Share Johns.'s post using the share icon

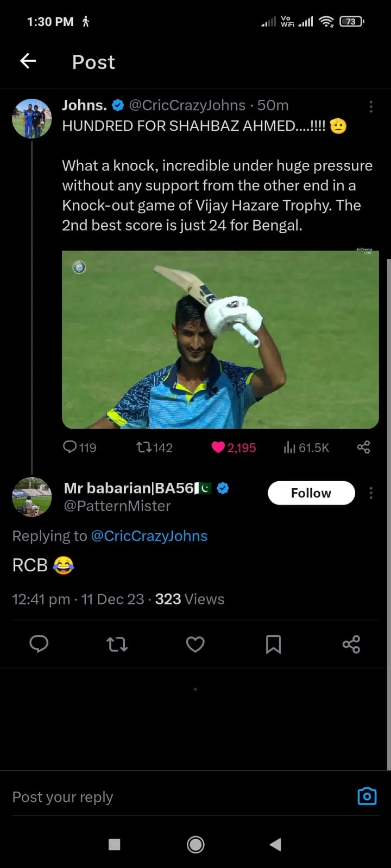pos(363,447)
